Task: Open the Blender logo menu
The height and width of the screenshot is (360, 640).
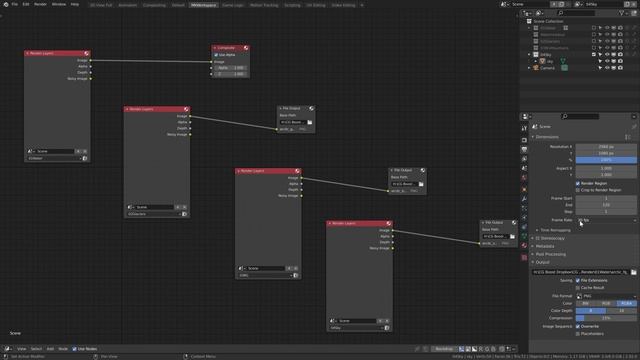Action: pyautogui.click(x=6, y=4)
